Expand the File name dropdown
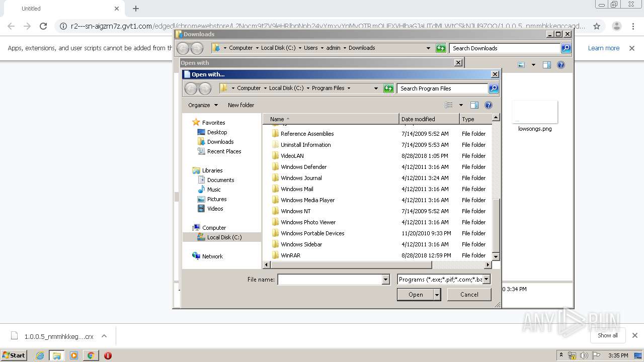Image resolution: width=644 pixels, height=362 pixels. (386, 280)
